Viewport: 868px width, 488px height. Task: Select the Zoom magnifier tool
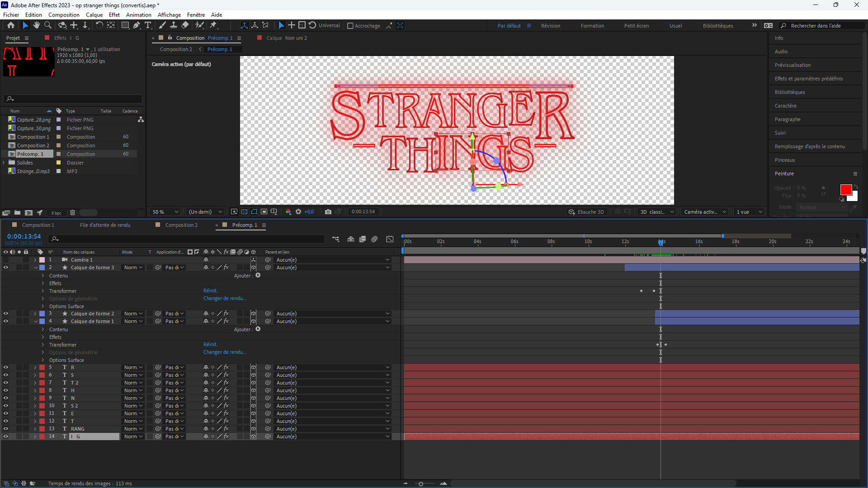(x=48, y=25)
